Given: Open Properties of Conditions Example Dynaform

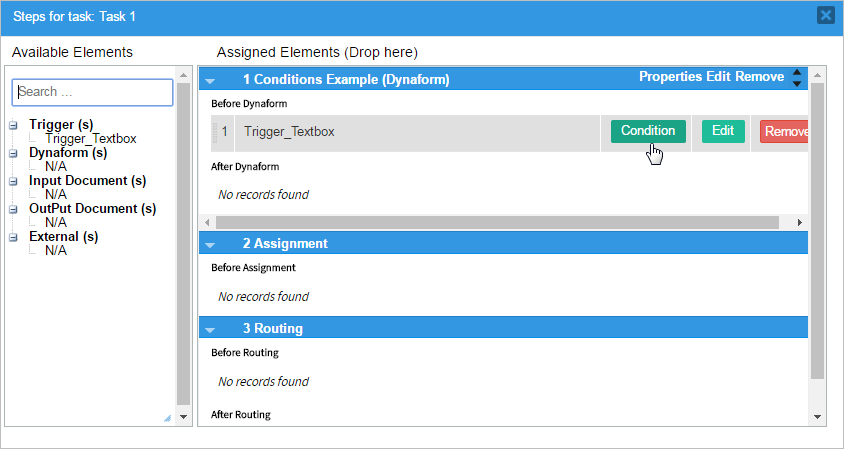Looking at the screenshot, I should (x=670, y=77).
